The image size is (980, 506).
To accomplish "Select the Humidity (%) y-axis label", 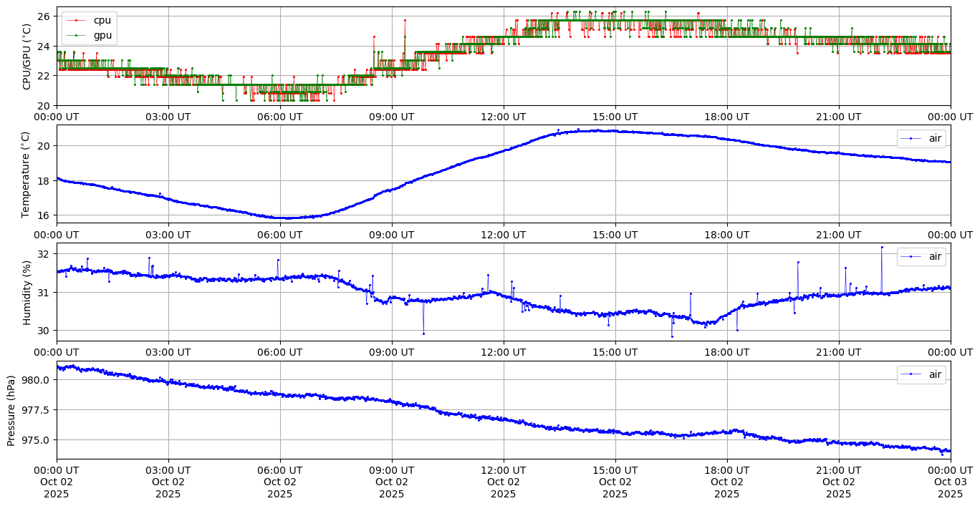I will coord(27,292).
